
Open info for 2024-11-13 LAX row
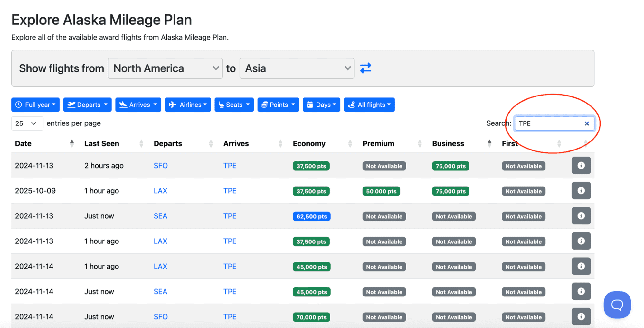pos(581,241)
